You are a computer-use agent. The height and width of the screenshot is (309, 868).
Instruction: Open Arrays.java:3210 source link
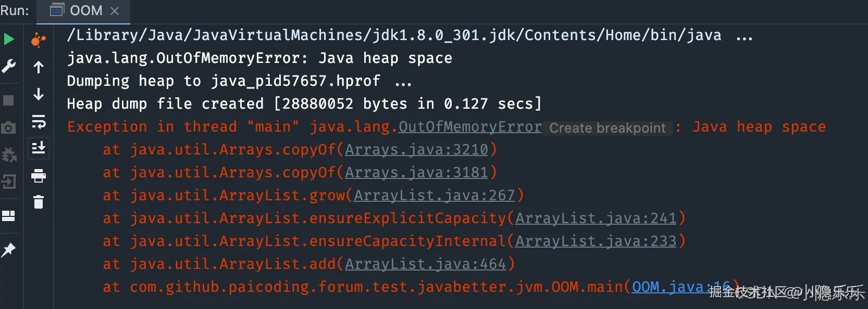(x=416, y=150)
